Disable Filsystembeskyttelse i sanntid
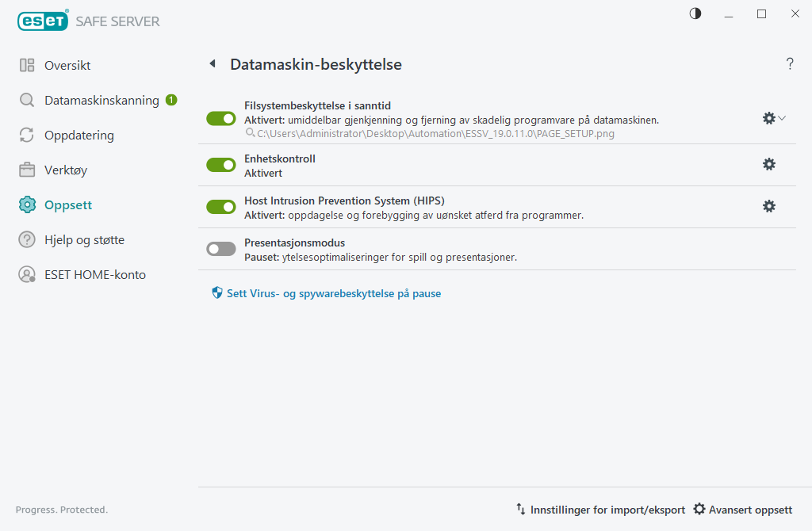The height and width of the screenshot is (531, 812). tap(220, 118)
